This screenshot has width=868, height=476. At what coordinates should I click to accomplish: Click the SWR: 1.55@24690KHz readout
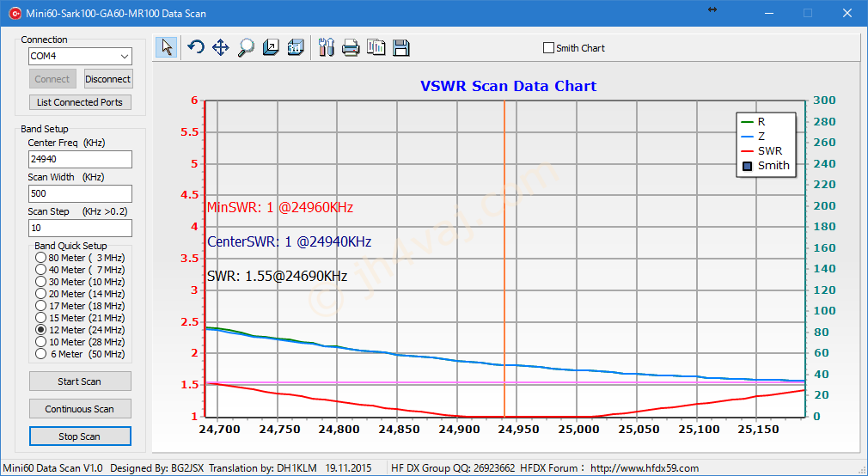point(277,276)
